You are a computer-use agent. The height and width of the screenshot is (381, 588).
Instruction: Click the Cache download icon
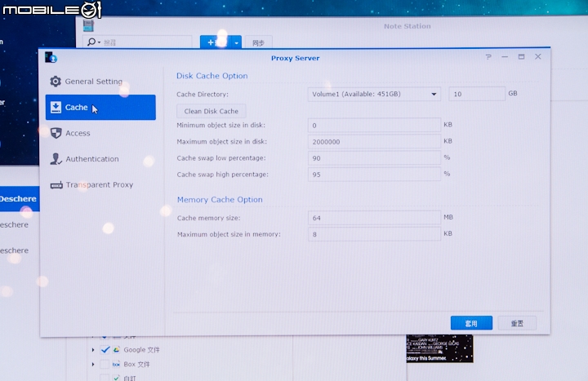(56, 107)
